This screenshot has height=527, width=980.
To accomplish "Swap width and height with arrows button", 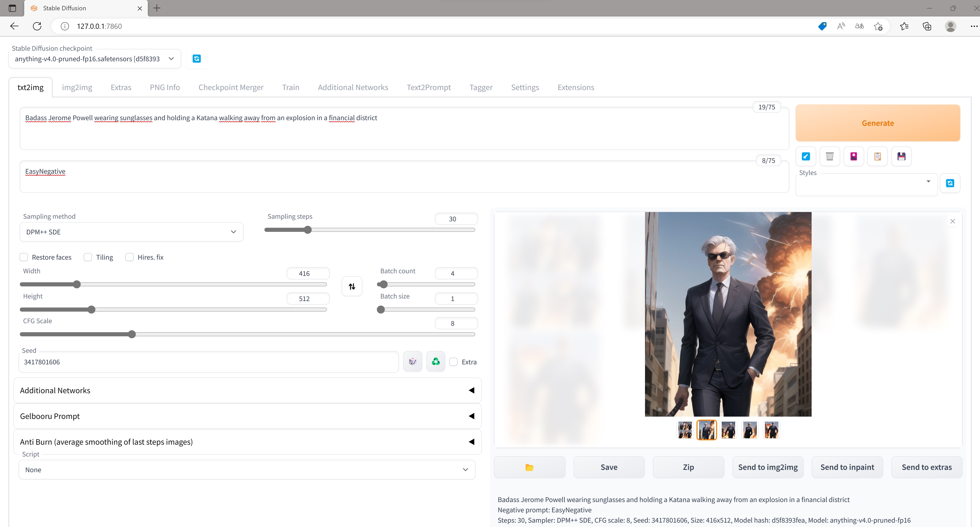I will (352, 286).
